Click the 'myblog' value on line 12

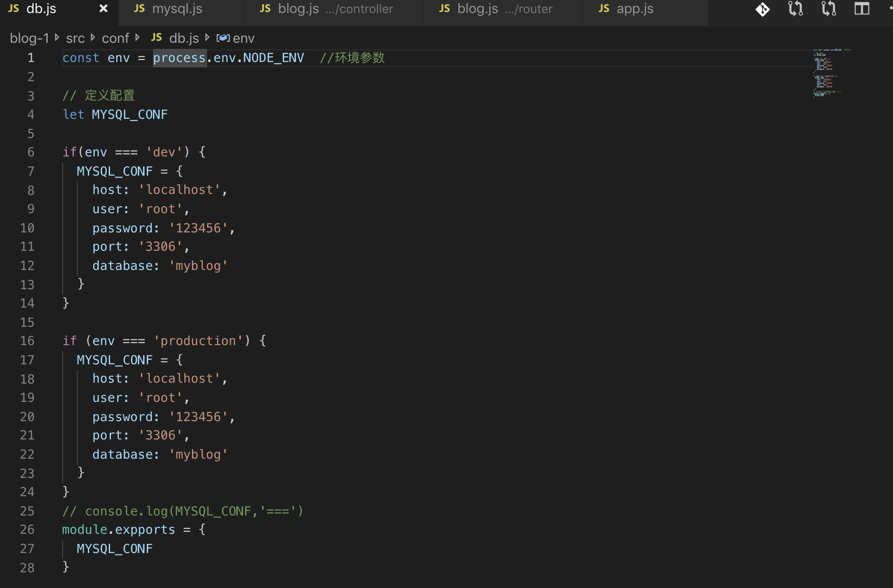coord(198,266)
